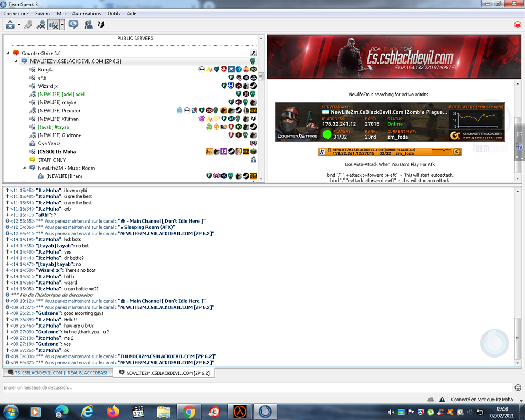Click Oya Yansa's away status icon
Screen dimensions: 525x420
(x=32, y=143)
